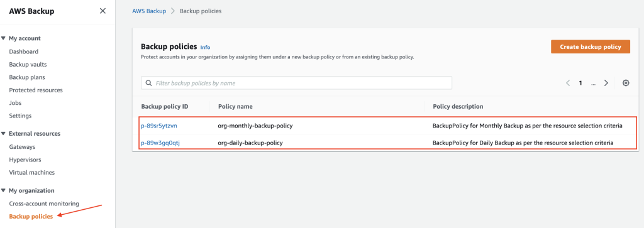644x228 pixels.
Task: Open AWS Backup breadcrumb link
Action: [149, 11]
